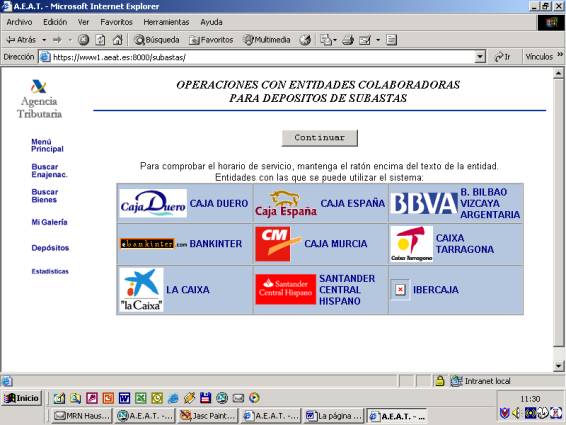Open the Favoritos toolbar panel

212,40
